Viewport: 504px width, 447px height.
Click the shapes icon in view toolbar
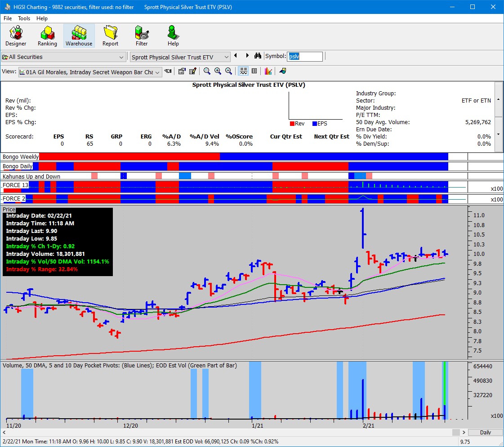click(283, 72)
